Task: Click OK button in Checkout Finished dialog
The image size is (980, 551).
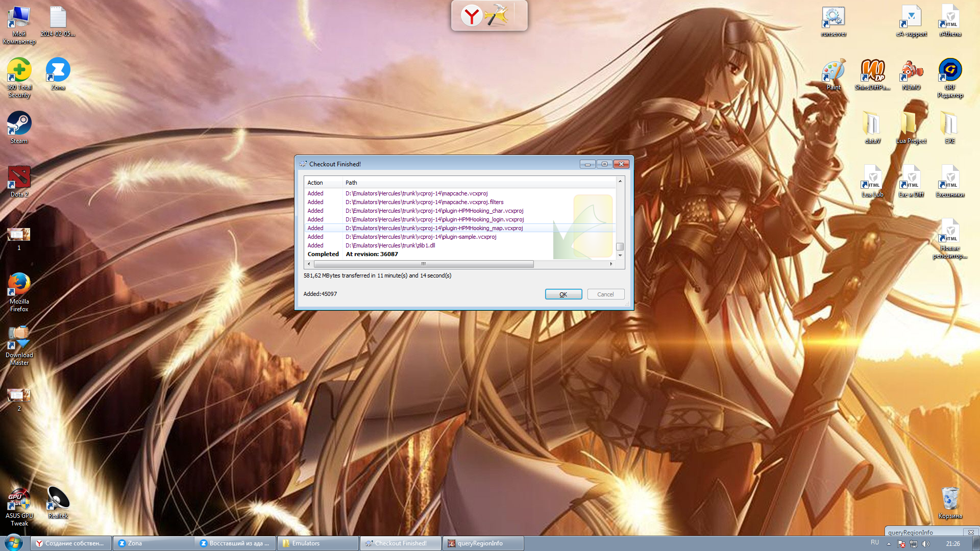Action: coord(562,294)
